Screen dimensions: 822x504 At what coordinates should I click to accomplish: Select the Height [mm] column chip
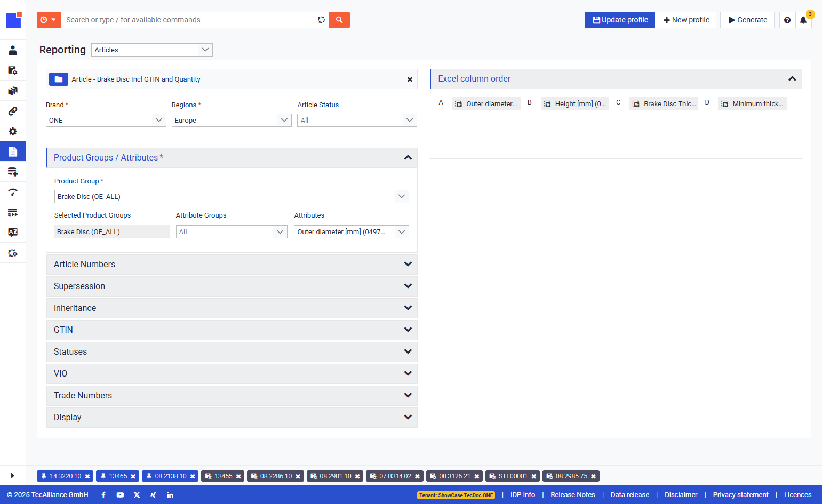point(574,104)
